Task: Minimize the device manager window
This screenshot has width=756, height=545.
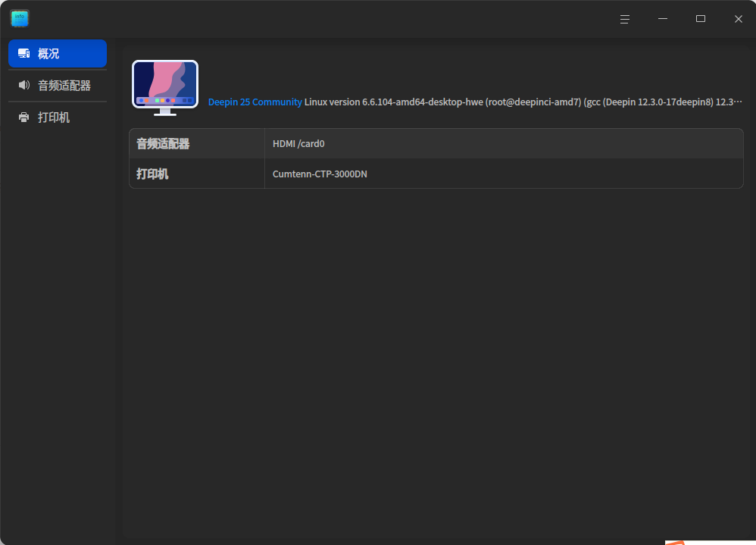Action: click(x=663, y=19)
